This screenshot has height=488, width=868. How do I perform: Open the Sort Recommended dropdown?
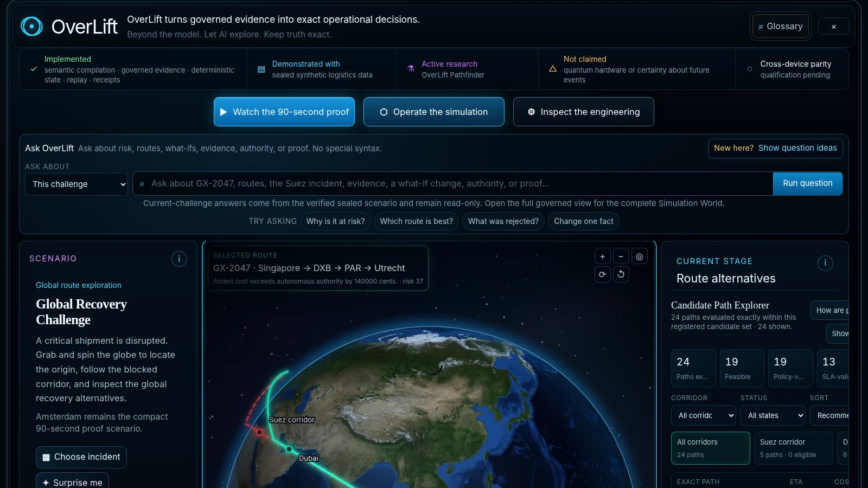pos(829,415)
